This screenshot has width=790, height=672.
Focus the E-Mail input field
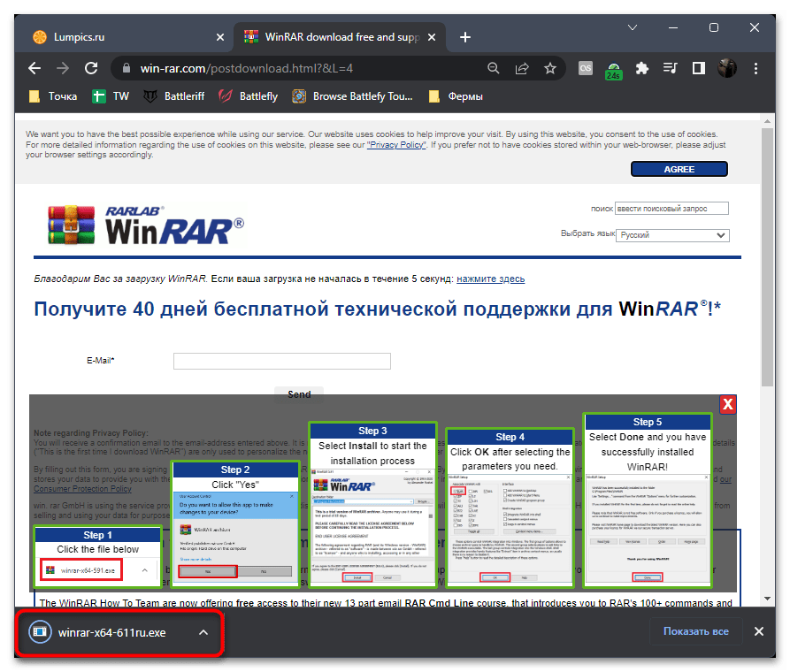pos(282,361)
